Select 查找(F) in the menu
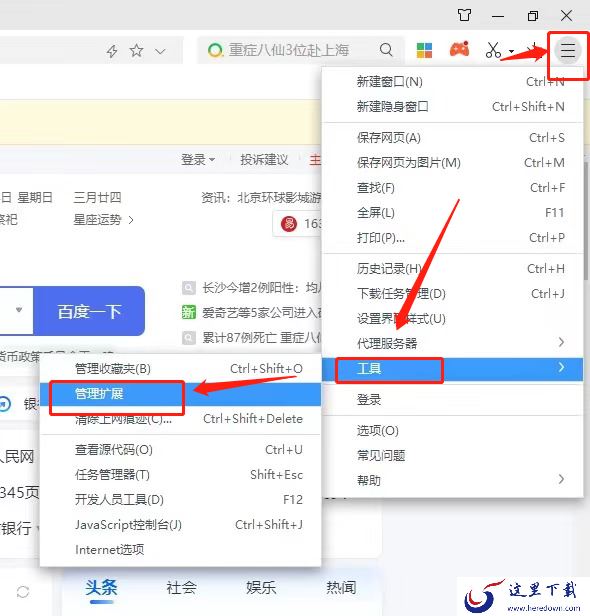The height and width of the screenshot is (616, 590). click(x=453, y=188)
